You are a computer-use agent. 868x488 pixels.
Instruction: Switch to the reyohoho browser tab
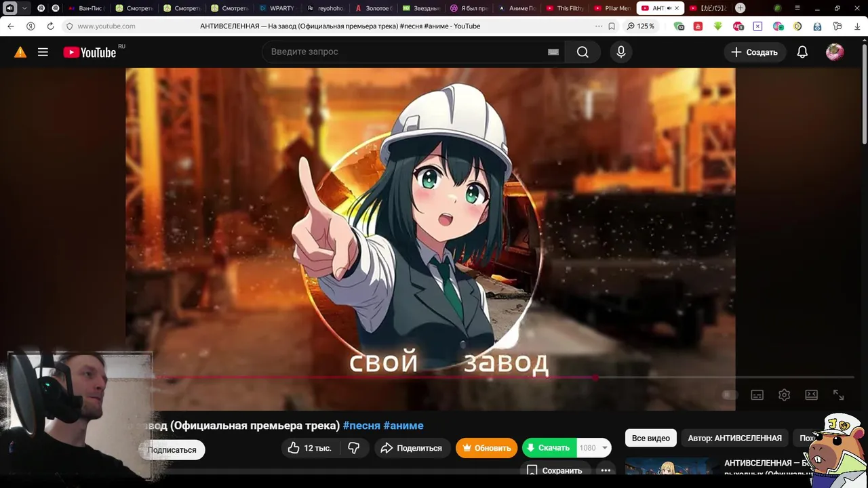[x=325, y=8]
